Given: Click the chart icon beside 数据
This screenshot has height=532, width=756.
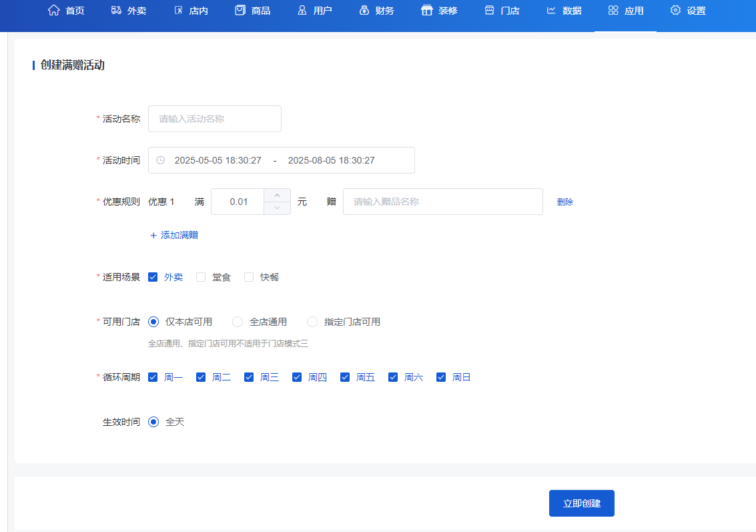Looking at the screenshot, I should click(551, 10).
